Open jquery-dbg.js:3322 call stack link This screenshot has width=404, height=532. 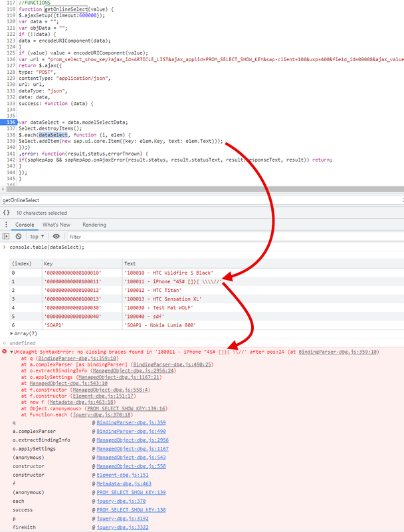[122, 527]
